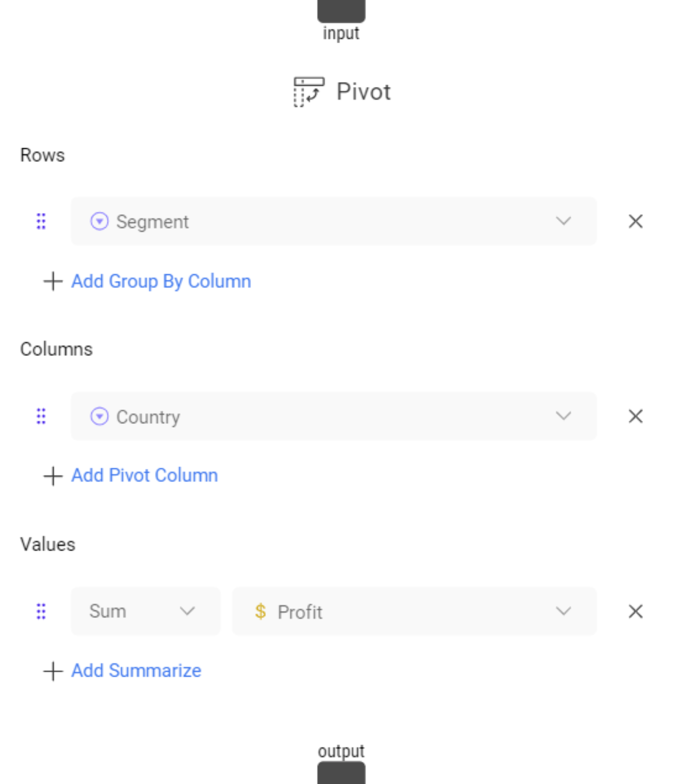Image resolution: width=683 pixels, height=784 pixels.
Task: Click Add Summarize
Action: pos(135,670)
